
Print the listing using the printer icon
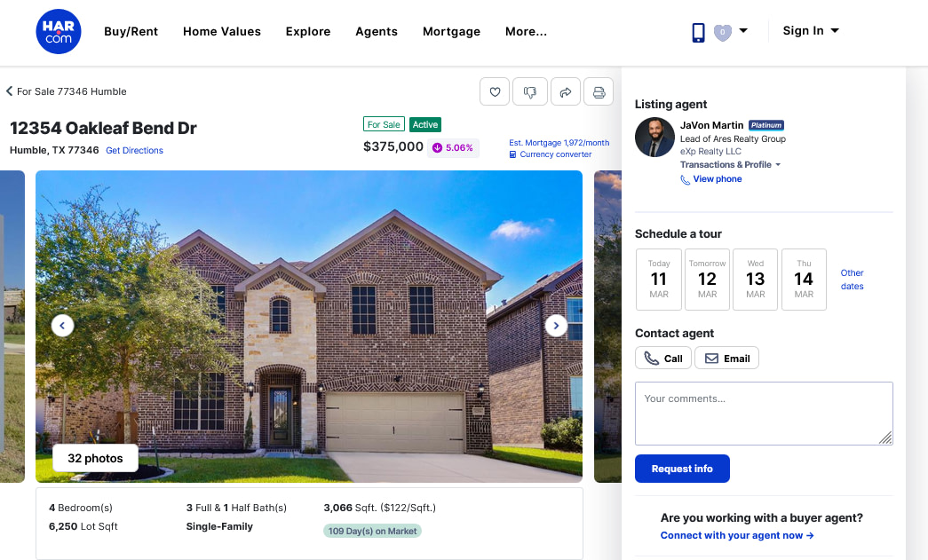[x=599, y=91]
